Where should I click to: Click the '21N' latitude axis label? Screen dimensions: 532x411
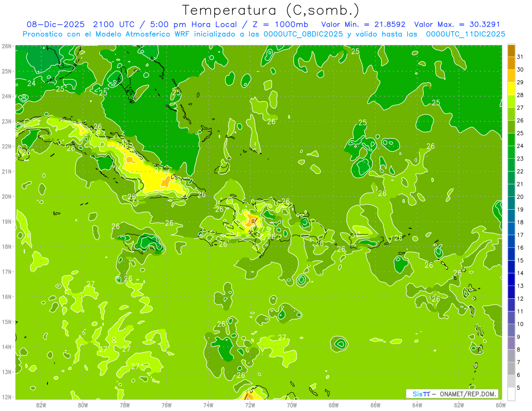point(6,172)
